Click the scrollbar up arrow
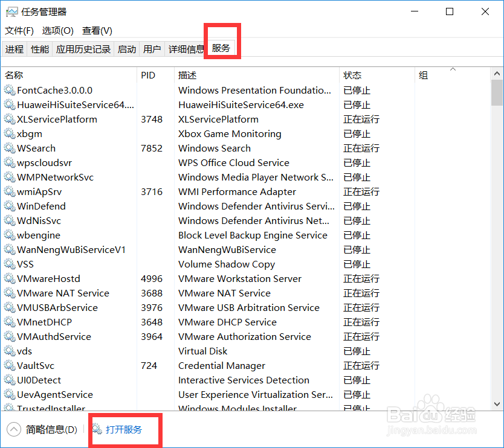 click(x=498, y=72)
